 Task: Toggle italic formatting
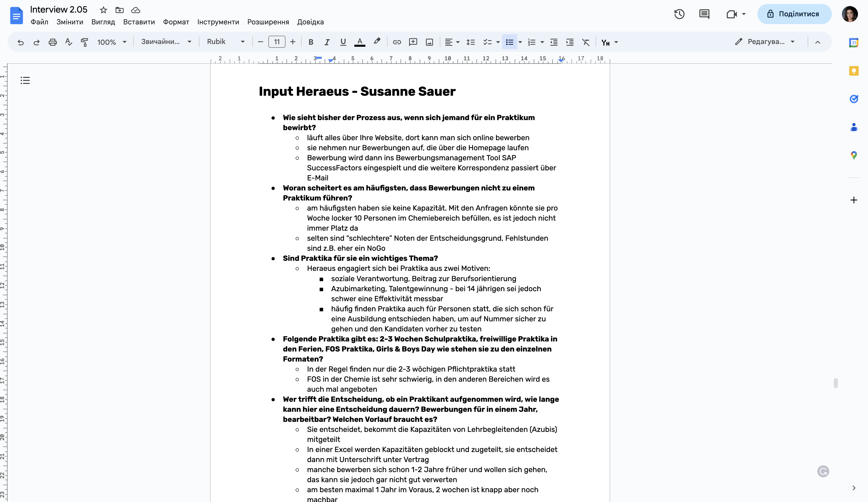coord(327,42)
